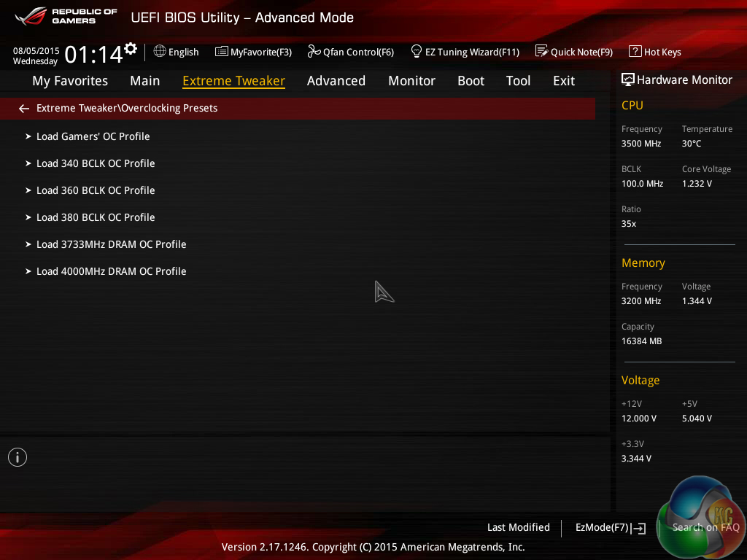Click CPU frequency value 3500 MHz

pyautogui.click(x=641, y=144)
